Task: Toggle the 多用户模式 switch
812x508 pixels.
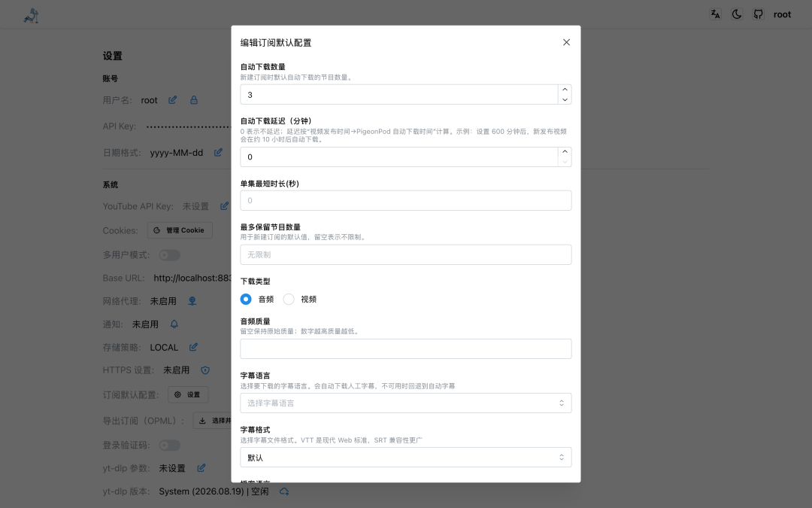Action: tap(169, 255)
